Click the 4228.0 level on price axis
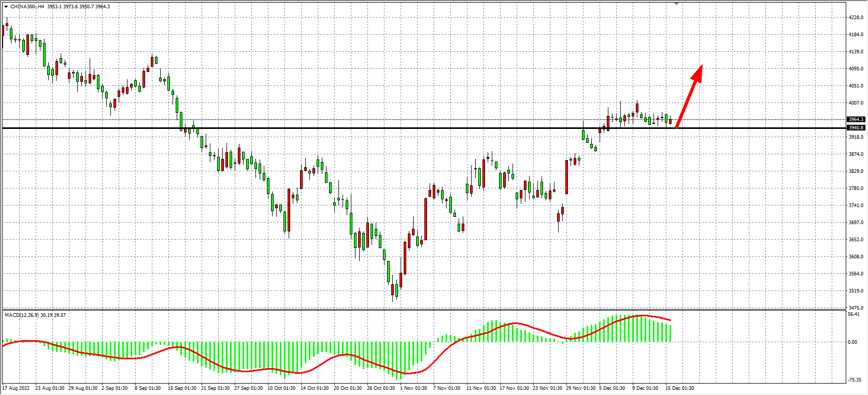This screenshot has height=395, width=868. (x=856, y=18)
